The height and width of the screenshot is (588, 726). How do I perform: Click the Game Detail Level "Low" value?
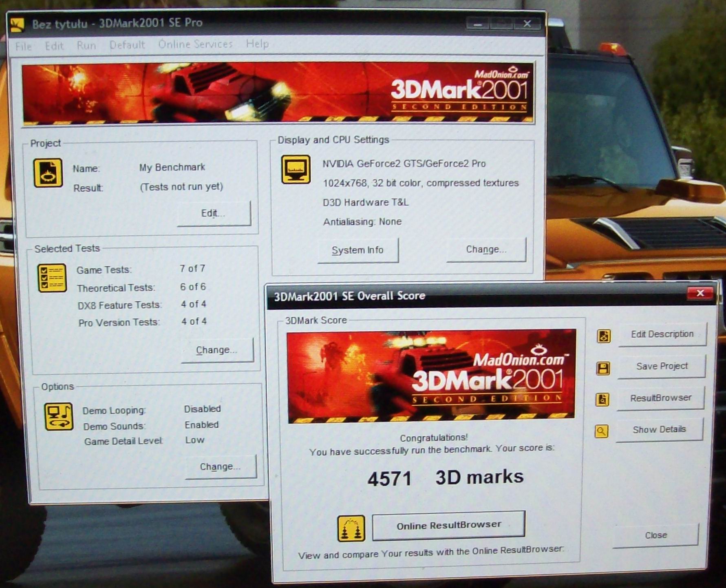pos(195,440)
